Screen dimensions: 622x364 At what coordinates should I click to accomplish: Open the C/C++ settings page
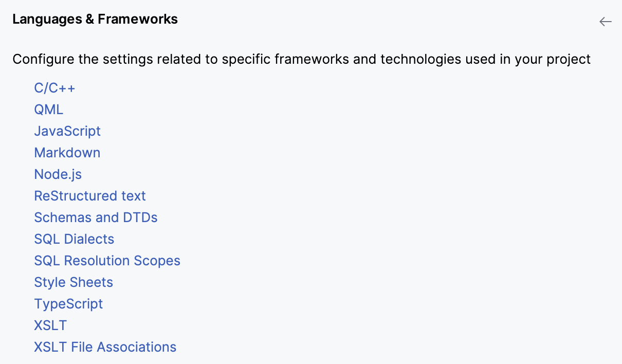click(54, 87)
